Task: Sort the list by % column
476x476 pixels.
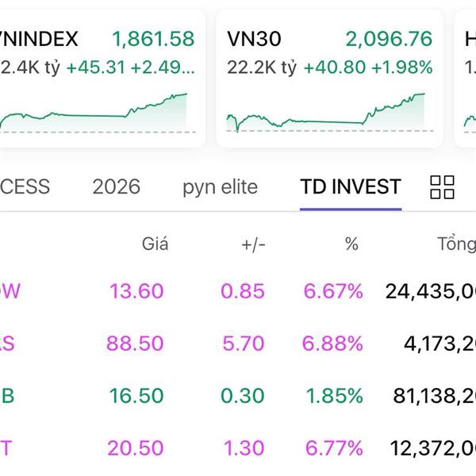Action: click(351, 244)
